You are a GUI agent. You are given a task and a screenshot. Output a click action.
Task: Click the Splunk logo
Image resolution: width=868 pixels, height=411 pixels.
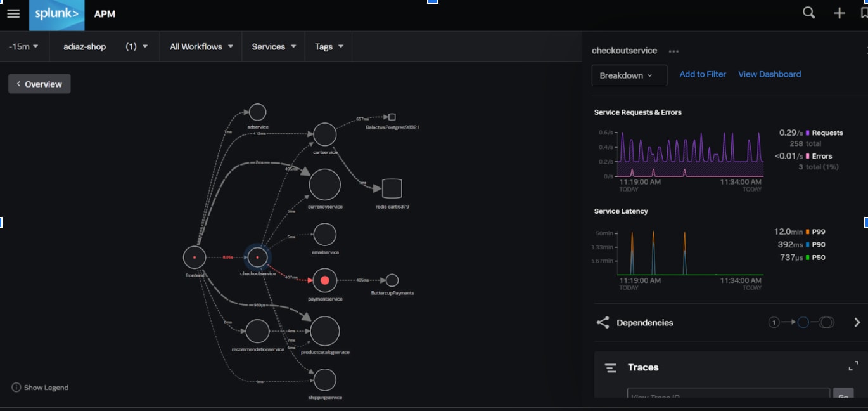coord(57,15)
